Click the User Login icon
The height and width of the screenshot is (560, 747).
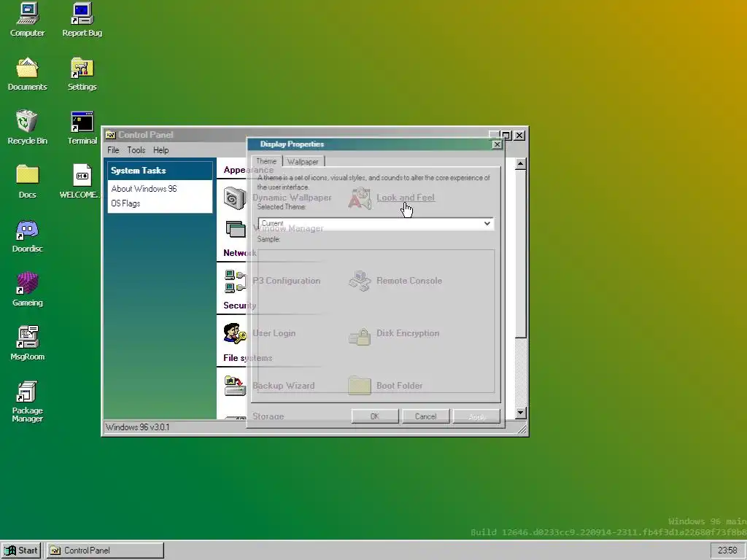coord(235,333)
